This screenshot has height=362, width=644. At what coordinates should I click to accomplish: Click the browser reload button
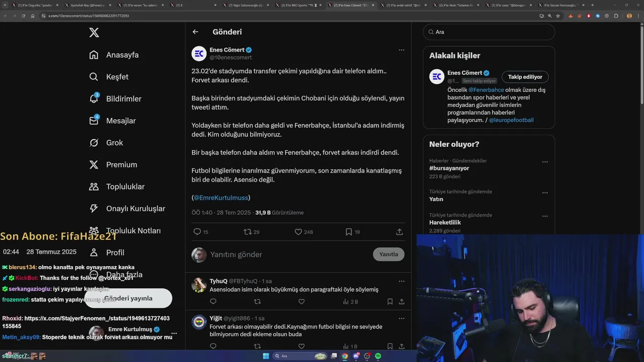[23, 16]
